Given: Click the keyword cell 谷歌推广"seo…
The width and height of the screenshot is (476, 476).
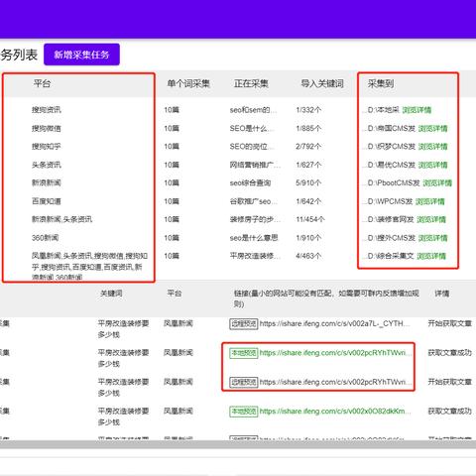Looking at the screenshot, I should pos(254,201).
